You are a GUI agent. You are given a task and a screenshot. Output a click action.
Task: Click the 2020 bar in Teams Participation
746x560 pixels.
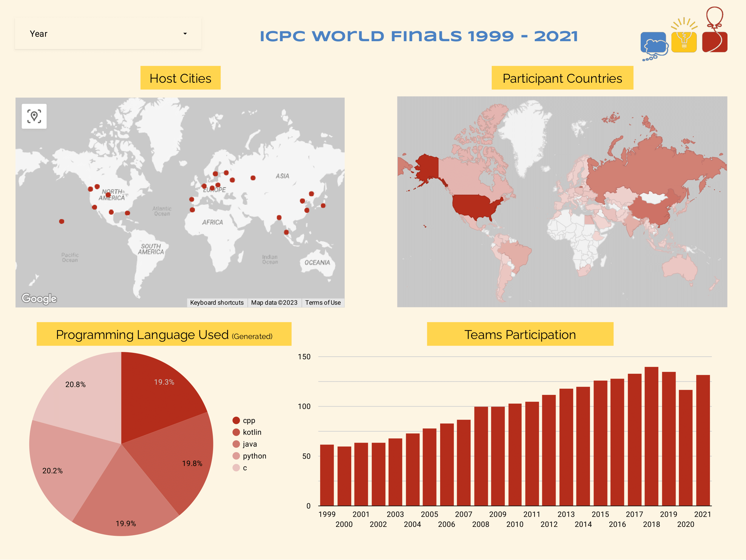[686, 448]
